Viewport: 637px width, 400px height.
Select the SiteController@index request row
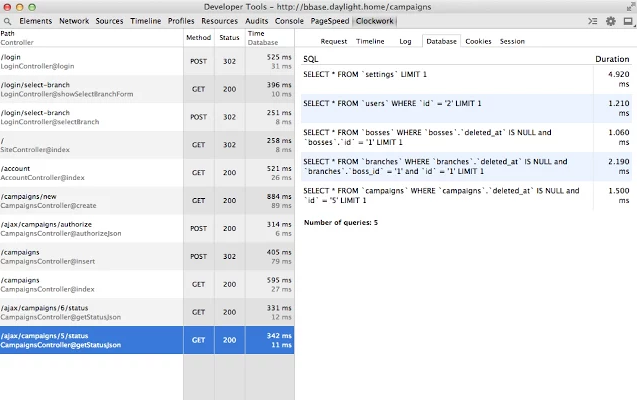pyautogui.click(x=147, y=145)
